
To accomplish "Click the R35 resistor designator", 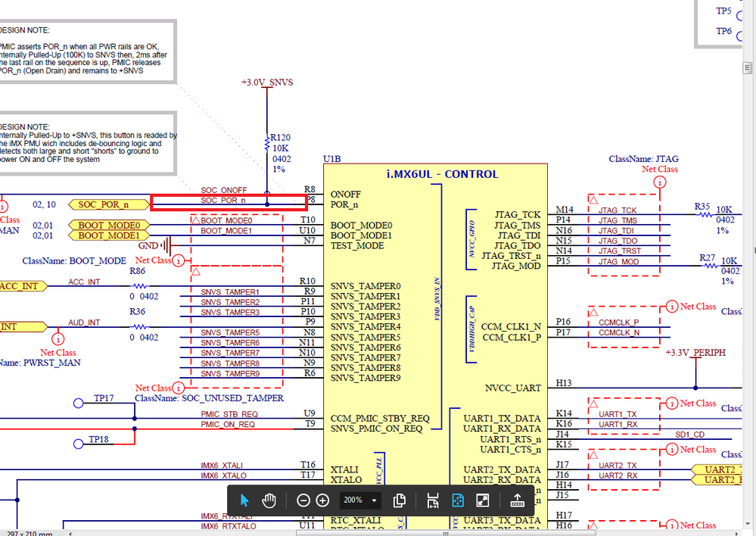I will click(702, 206).
